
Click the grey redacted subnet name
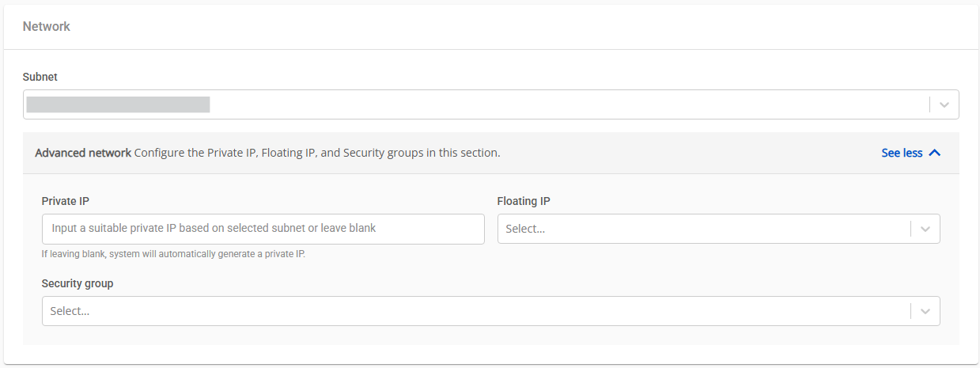pyautogui.click(x=118, y=104)
